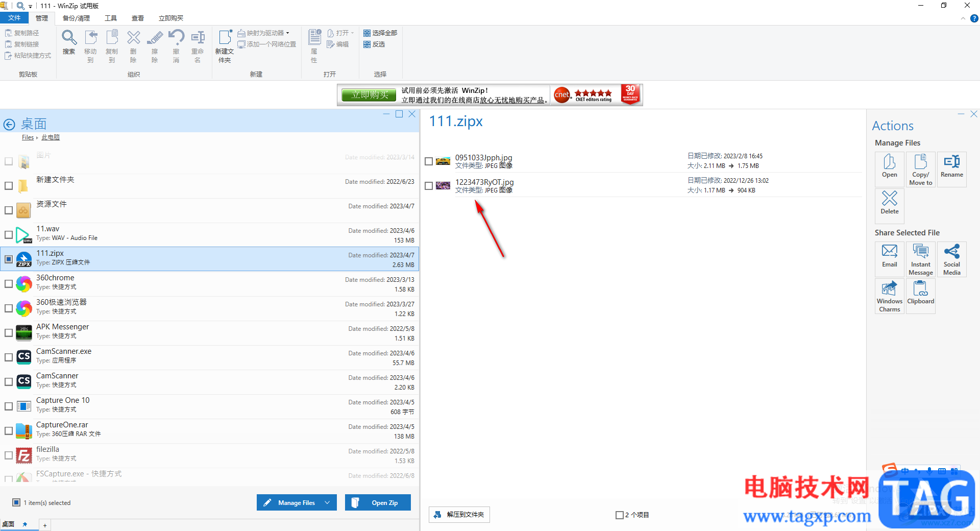The image size is (980, 531).
Task: Click the Windows Charms share icon
Action: (x=890, y=296)
